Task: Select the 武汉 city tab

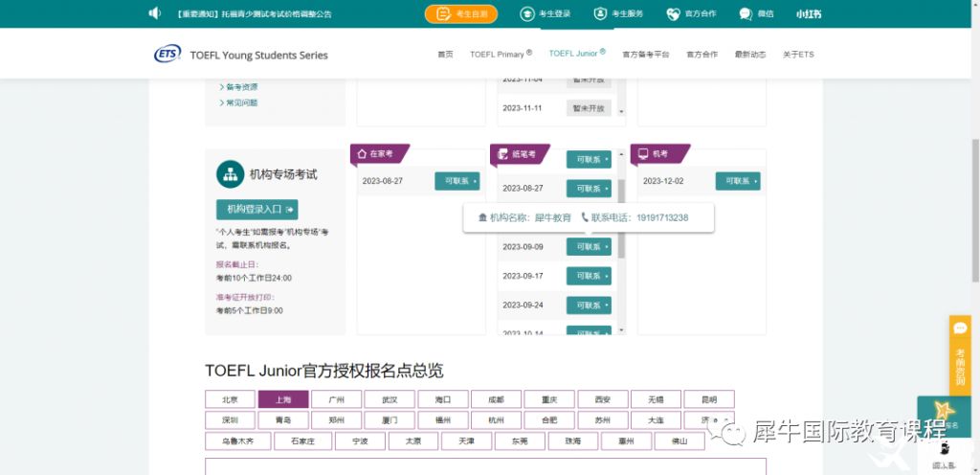Action: [390, 399]
